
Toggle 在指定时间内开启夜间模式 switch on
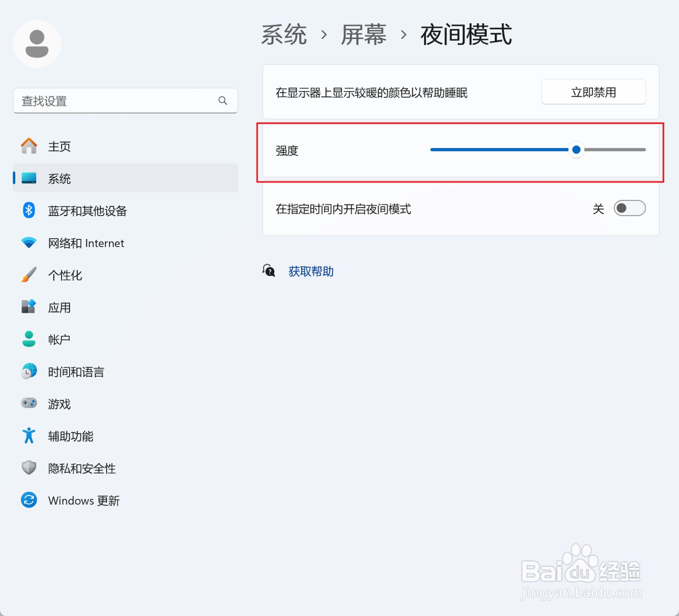point(629,208)
